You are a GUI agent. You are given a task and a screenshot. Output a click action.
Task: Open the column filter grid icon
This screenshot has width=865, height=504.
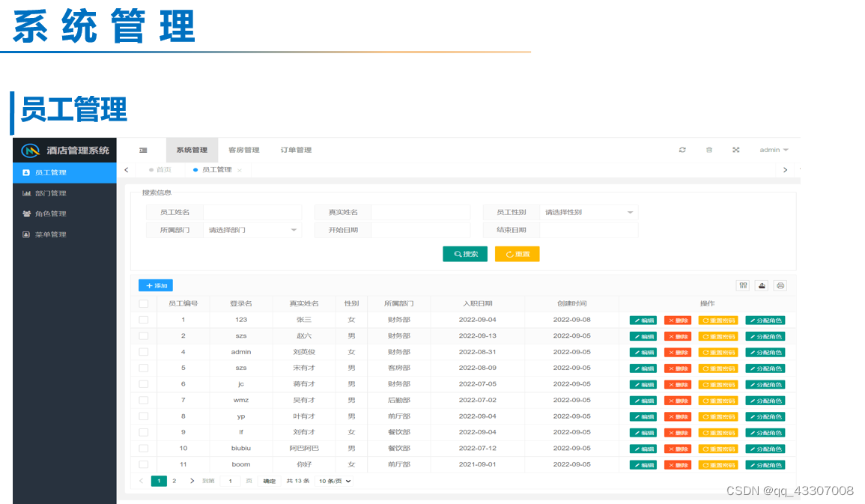(743, 285)
